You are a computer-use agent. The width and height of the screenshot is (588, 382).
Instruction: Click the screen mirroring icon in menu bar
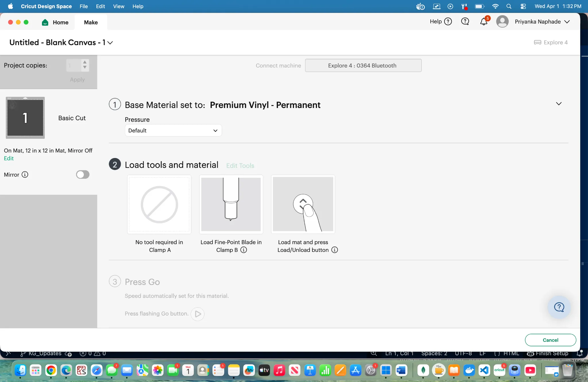click(x=436, y=6)
